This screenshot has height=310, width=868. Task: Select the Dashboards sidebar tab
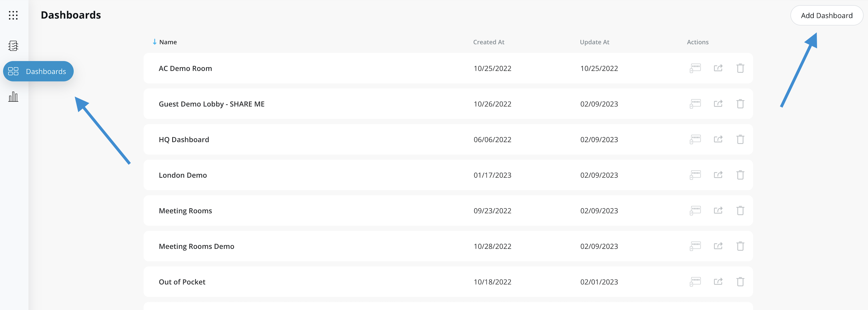tap(38, 71)
